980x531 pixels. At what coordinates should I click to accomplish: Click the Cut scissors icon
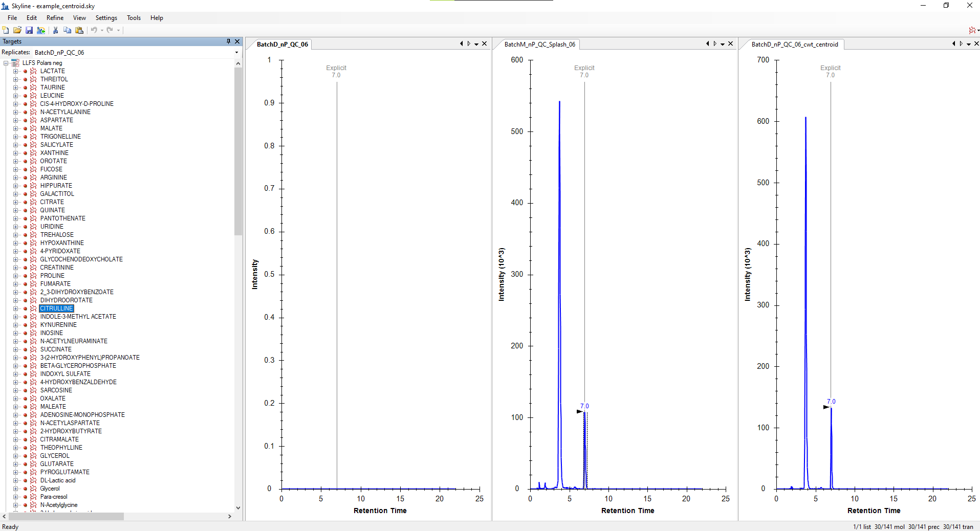[55, 30]
